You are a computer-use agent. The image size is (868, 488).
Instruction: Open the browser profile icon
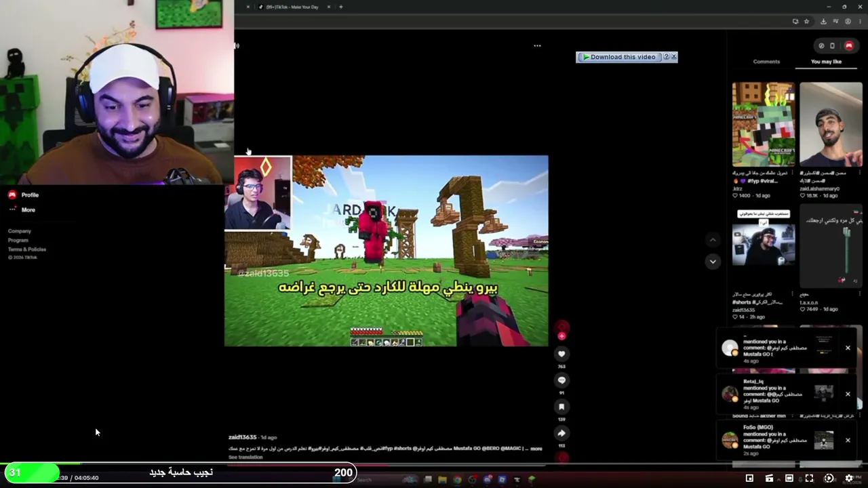848,22
